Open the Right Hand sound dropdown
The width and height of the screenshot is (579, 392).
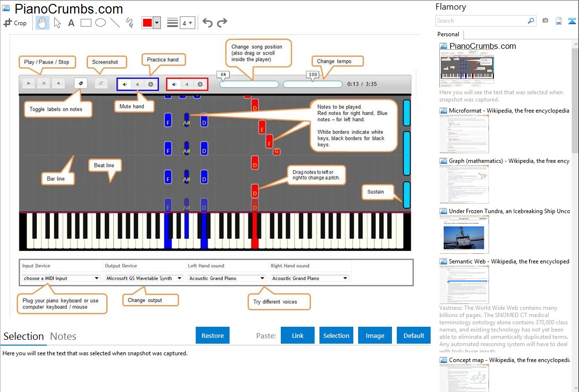pyautogui.click(x=309, y=278)
